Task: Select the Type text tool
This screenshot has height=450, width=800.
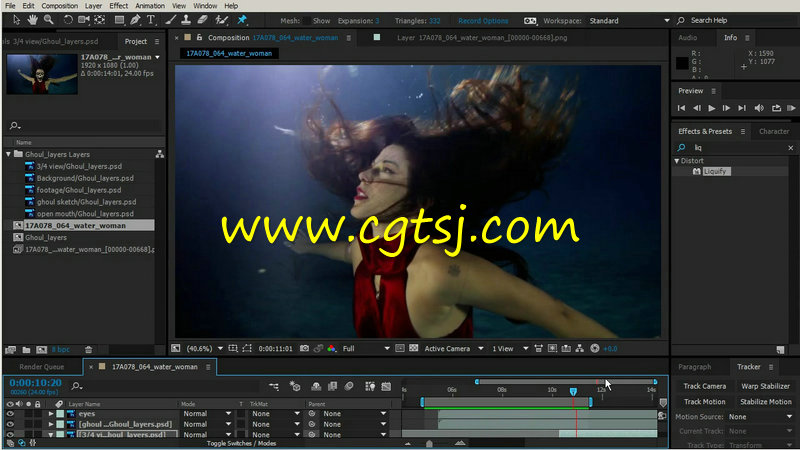Action: pos(151,20)
